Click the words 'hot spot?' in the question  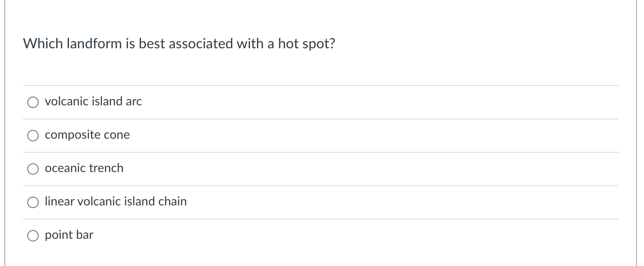point(306,44)
